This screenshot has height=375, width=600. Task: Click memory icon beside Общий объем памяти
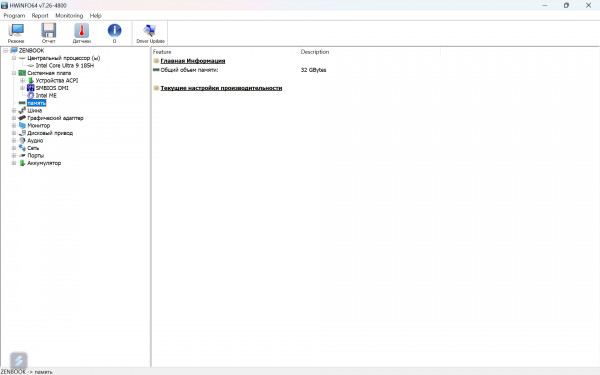click(156, 70)
